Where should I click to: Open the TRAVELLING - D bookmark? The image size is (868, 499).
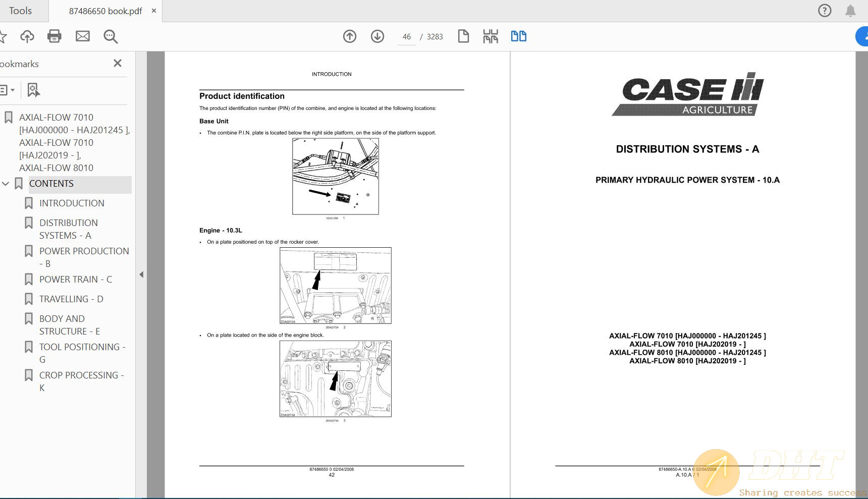[x=71, y=299]
